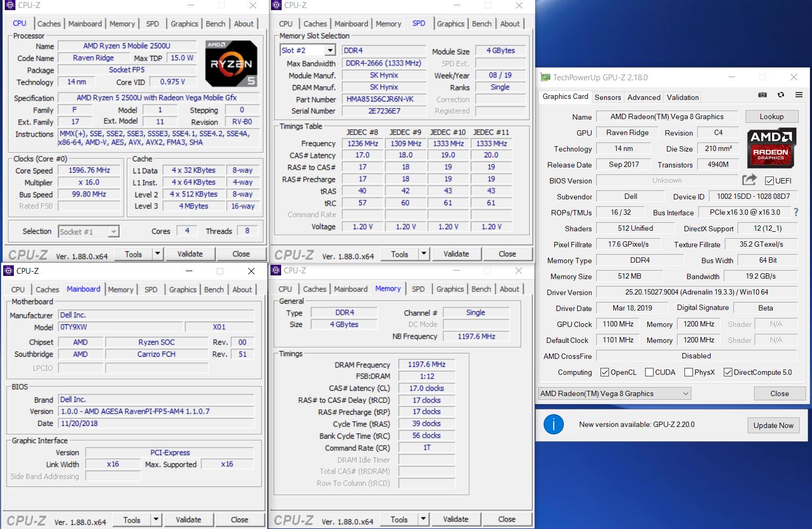The width and height of the screenshot is (812, 529).
Task: Click SPD tab in the Memory window
Action: [x=418, y=289]
